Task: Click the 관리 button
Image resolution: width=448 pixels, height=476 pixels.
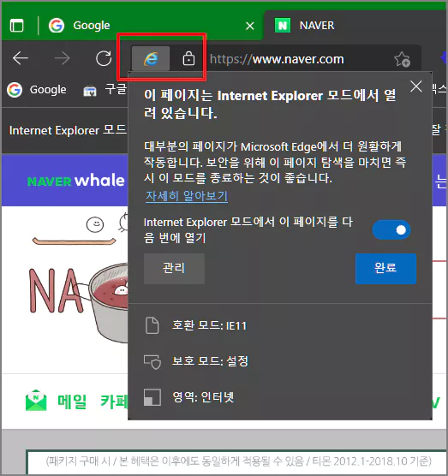Action: [174, 268]
